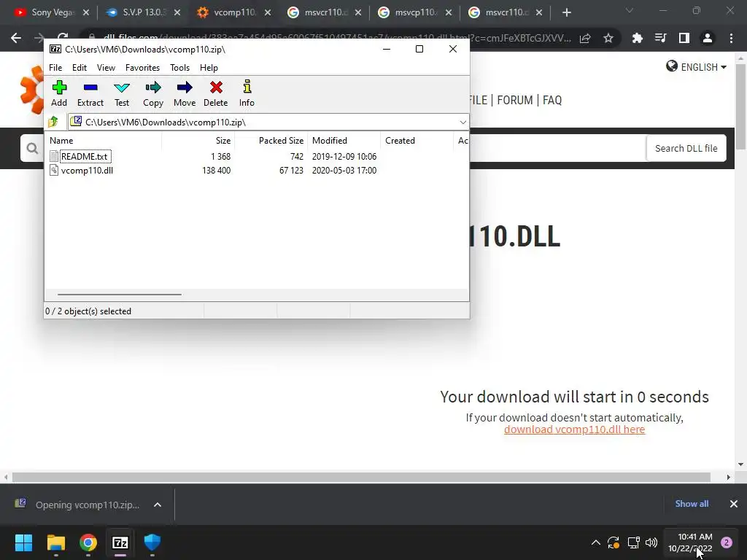The image size is (747, 560).
Task: Open the File menu in 7-Zip
Action: (x=55, y=68)
